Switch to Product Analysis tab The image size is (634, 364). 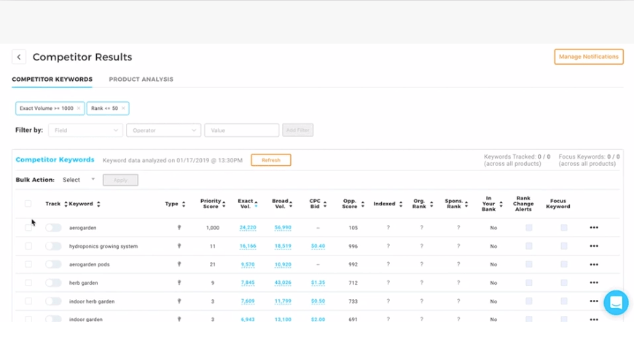click(141, 79)
